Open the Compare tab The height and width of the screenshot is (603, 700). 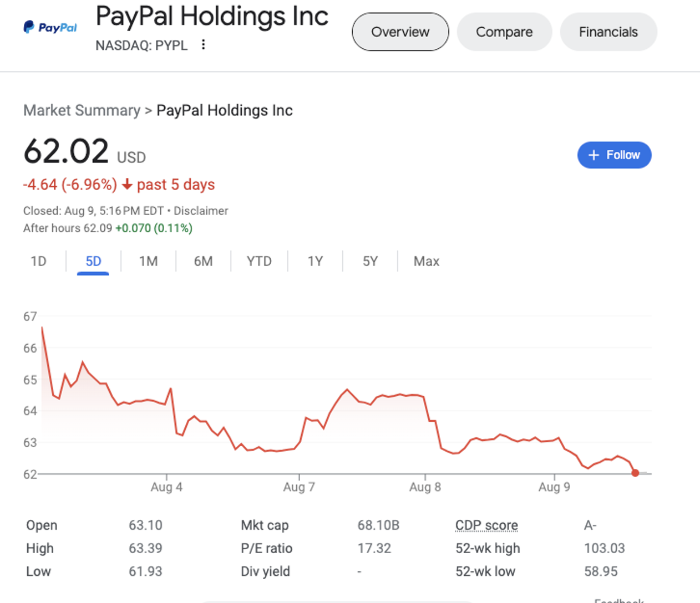[x=504, y=32]
